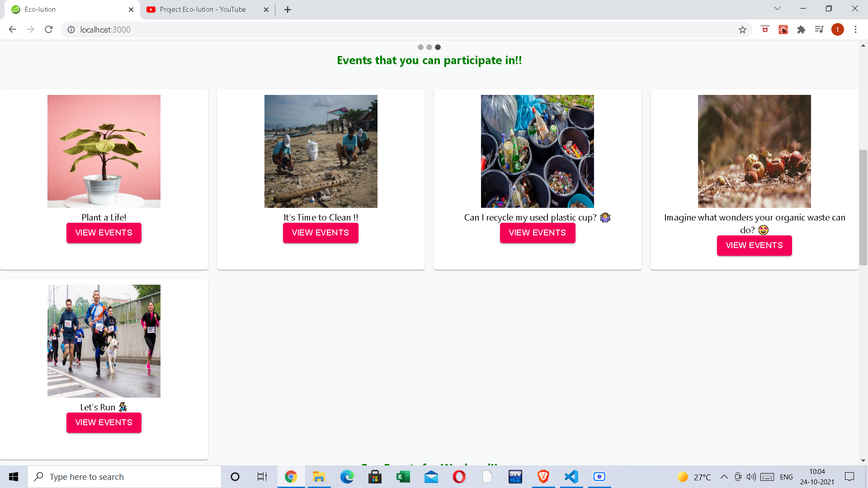View events for Plant a Life
Image resolution: width=868 pixels, height=488 pixels.
tap(104, 233)
